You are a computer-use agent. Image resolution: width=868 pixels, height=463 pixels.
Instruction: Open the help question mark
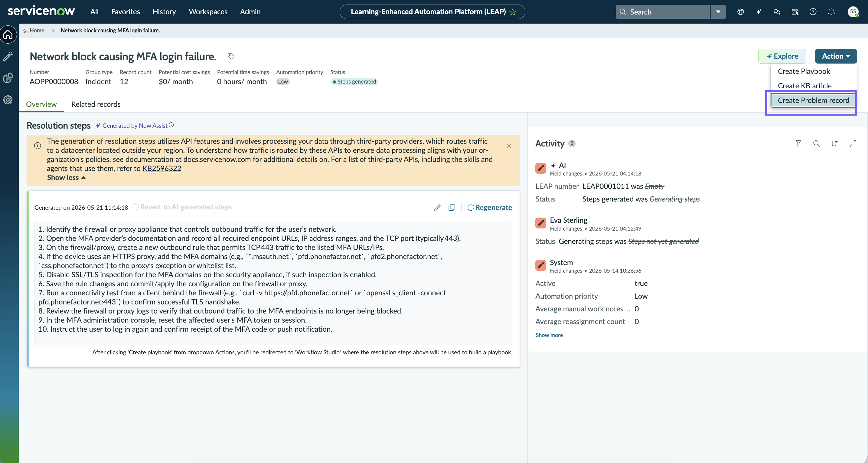(x=813, y=12)
